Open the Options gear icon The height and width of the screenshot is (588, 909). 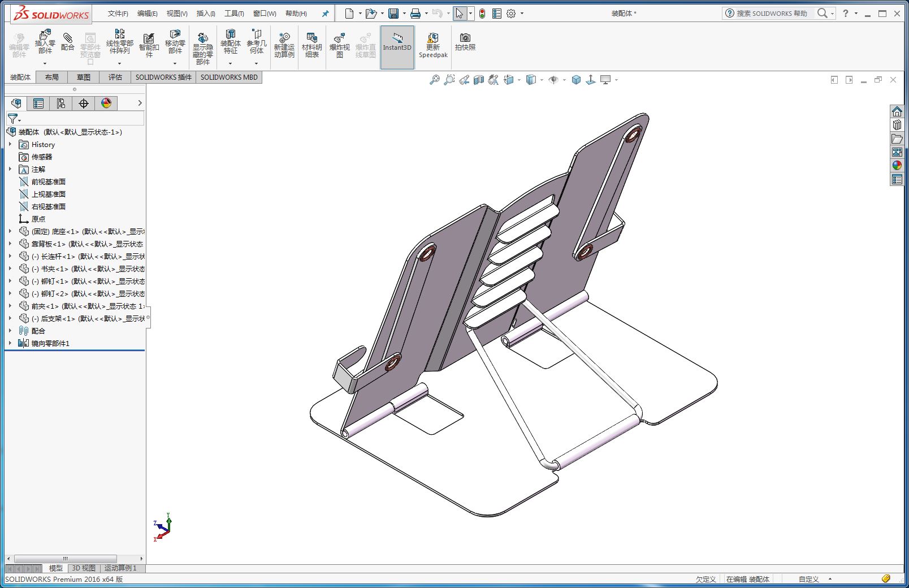511,14
